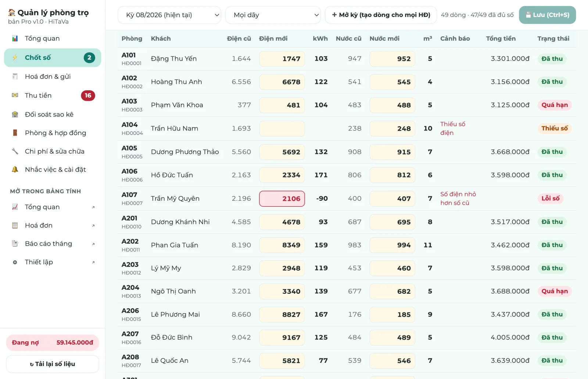Click the warning Số điện nhỏ hơn số cũ

pos(458,199)
